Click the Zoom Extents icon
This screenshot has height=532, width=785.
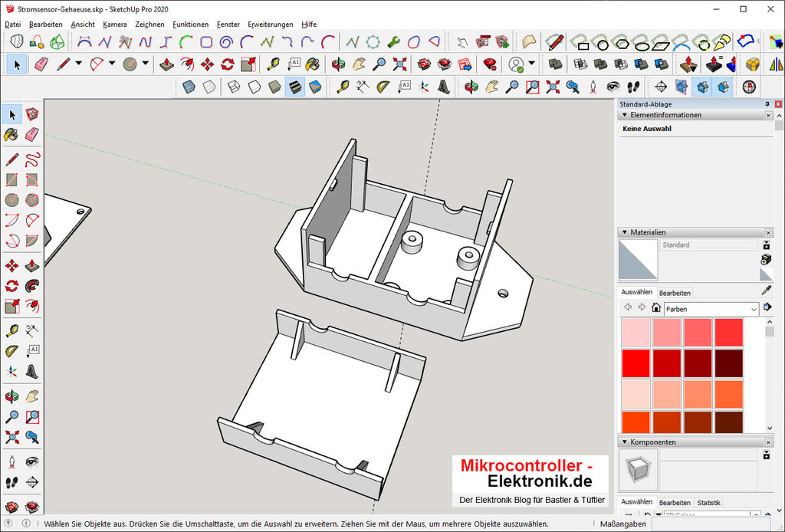pos(399,64)
